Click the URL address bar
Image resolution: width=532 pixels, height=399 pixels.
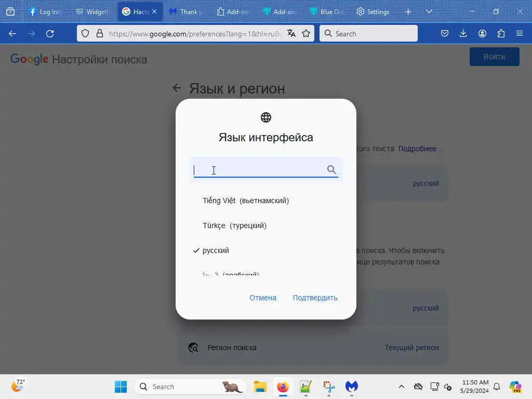pyautogui.click(x=195, y=34)
